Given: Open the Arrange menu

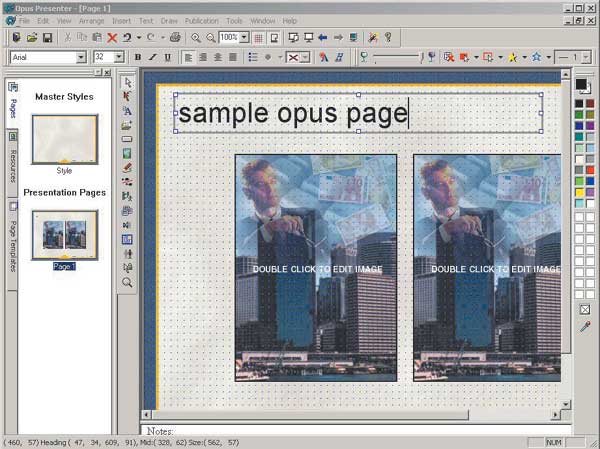Looking at the screenshot, I should [x=91, y=21].
